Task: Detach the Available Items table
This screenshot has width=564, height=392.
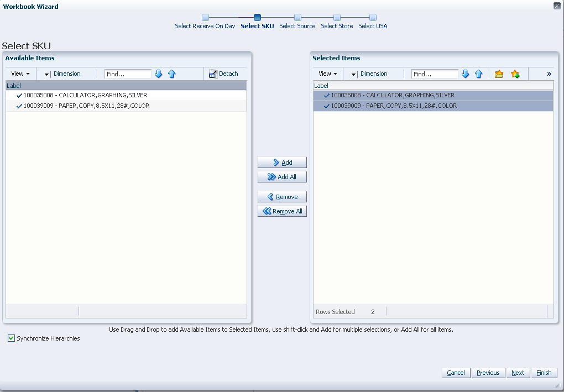Action: (223, 74)
